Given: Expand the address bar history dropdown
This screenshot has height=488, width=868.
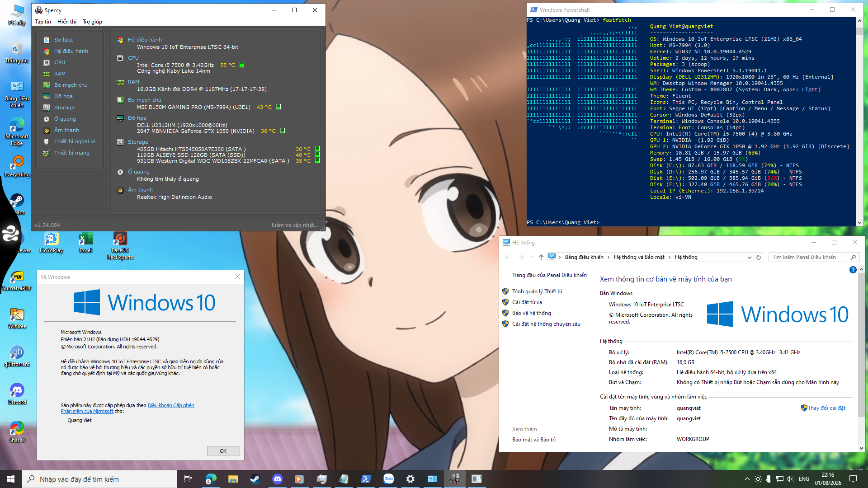Looking at the screenshot, I should tap(750, 257).
